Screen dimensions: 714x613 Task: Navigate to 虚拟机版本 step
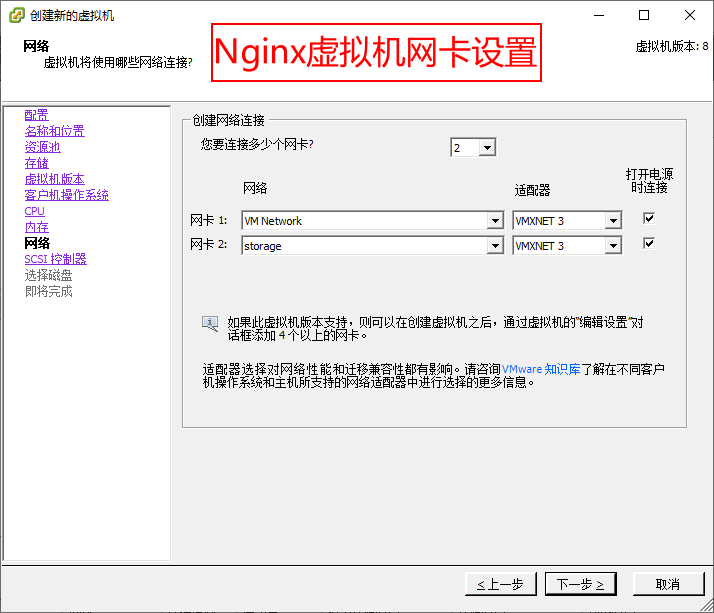pyautogui.click(x=54, y=179)
